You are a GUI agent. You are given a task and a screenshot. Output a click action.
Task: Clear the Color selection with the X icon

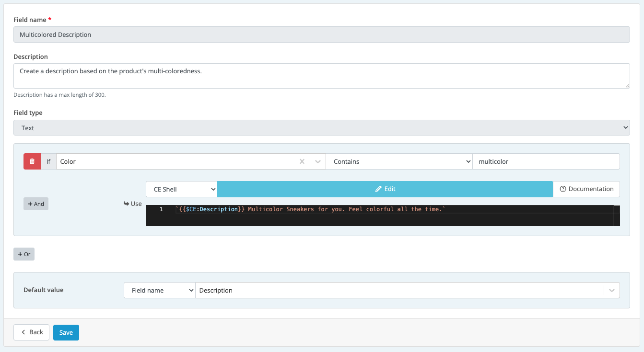point(302,161)
